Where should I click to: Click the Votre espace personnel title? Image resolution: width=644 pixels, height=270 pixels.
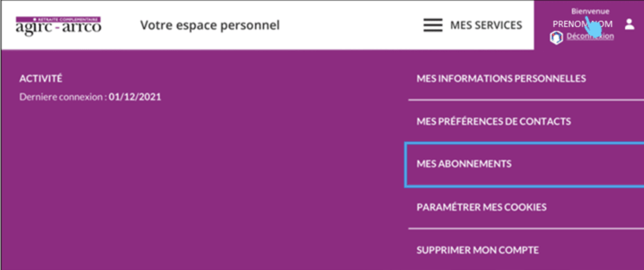pos(210,26)
